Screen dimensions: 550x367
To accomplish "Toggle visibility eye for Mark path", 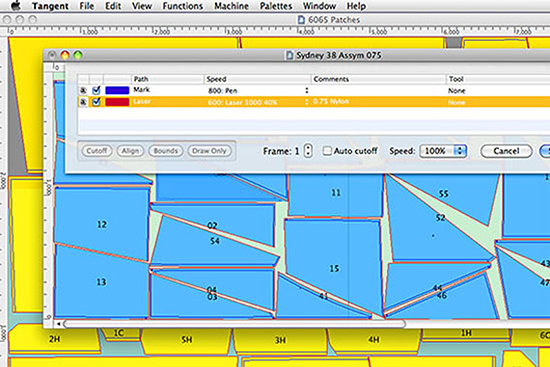I will [83, 91].
